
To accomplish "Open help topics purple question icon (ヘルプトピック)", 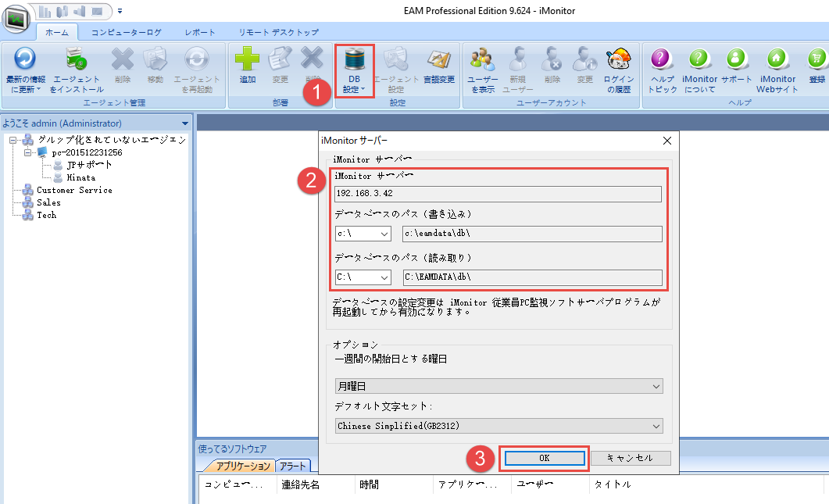I will [x=661, y=59].
